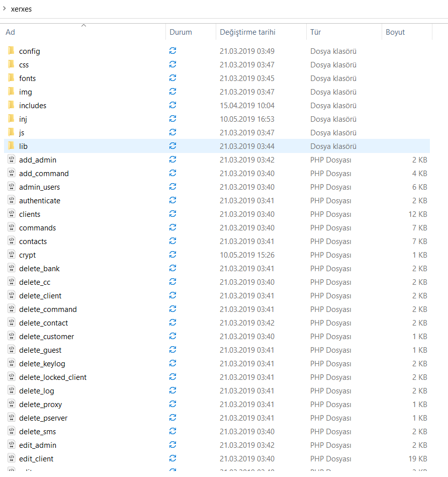Click the sync status icon for delete_sms
The image size is (448, 477).
coord(172,431)
